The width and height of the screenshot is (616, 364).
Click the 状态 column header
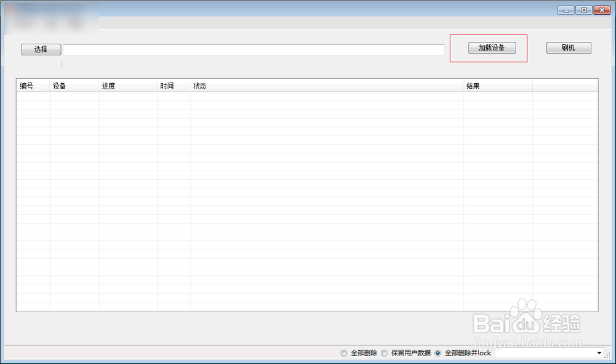pyautogui.click(x=327, y=86)
